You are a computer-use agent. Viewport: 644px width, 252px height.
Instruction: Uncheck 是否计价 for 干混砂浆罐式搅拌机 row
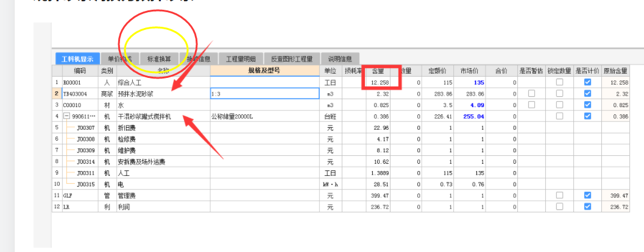(x=588, y=116)
